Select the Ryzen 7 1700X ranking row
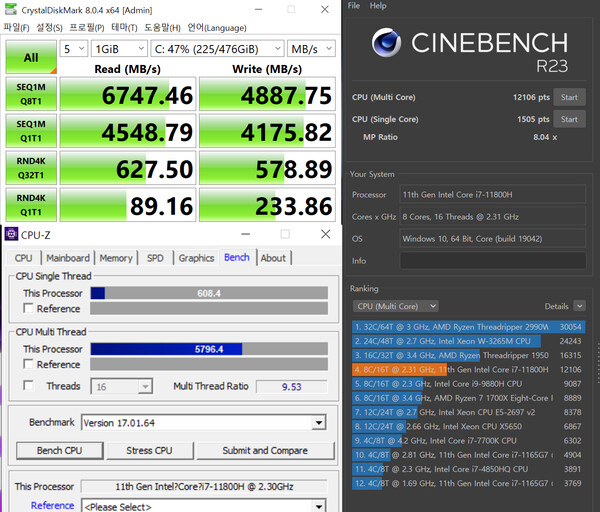The width and height of the screenshot is (600, 512). [x=468, y=398]
